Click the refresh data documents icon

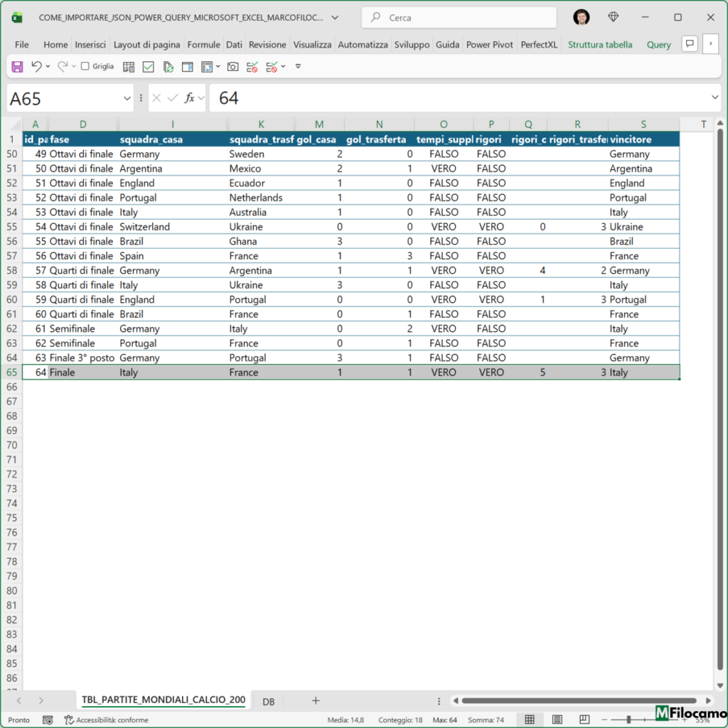[168, 67]
